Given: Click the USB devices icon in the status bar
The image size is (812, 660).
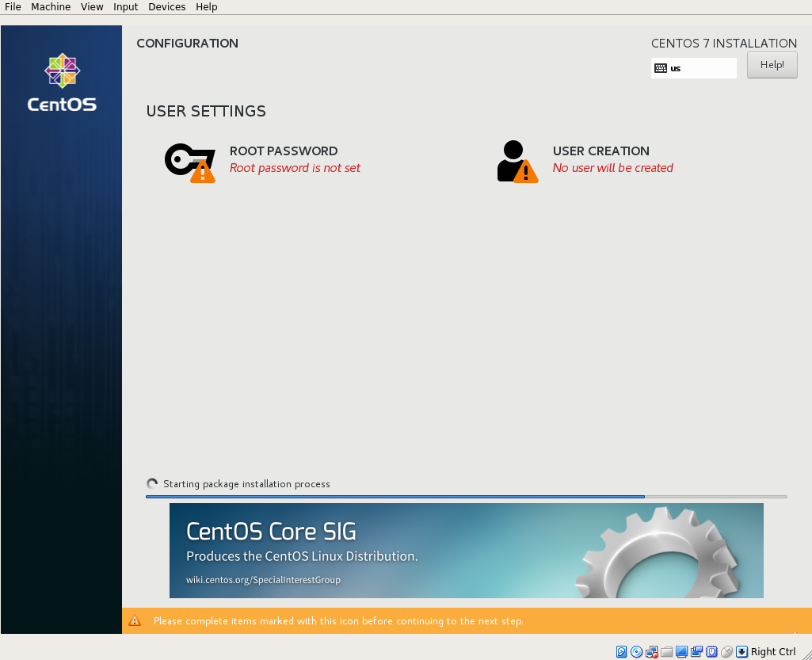Looking at the screenshot, I should tap(696, 651).
